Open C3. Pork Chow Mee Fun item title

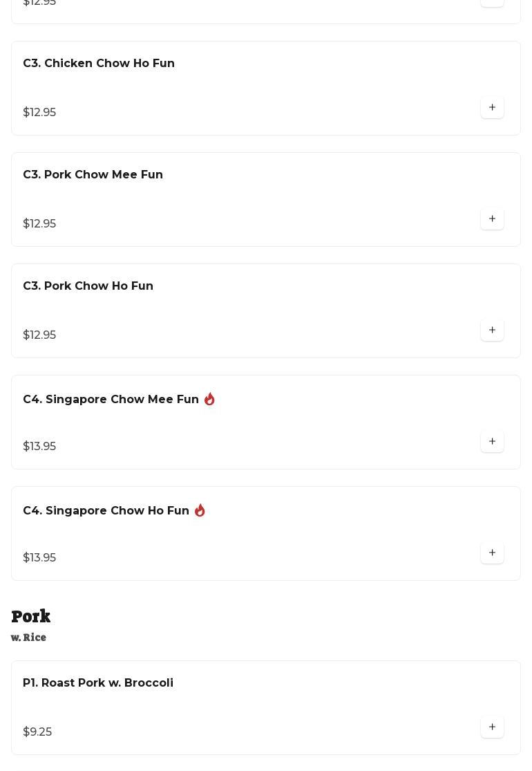pyautogui.click(x=93, y=175)
